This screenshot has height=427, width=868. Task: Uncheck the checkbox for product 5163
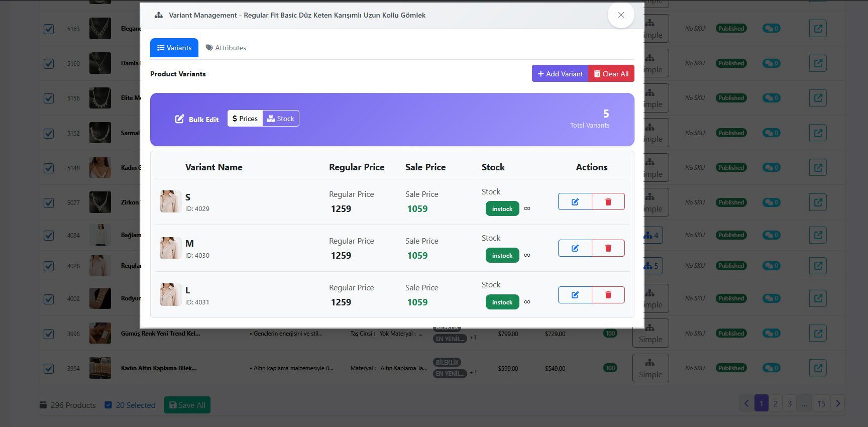point(49,29)
